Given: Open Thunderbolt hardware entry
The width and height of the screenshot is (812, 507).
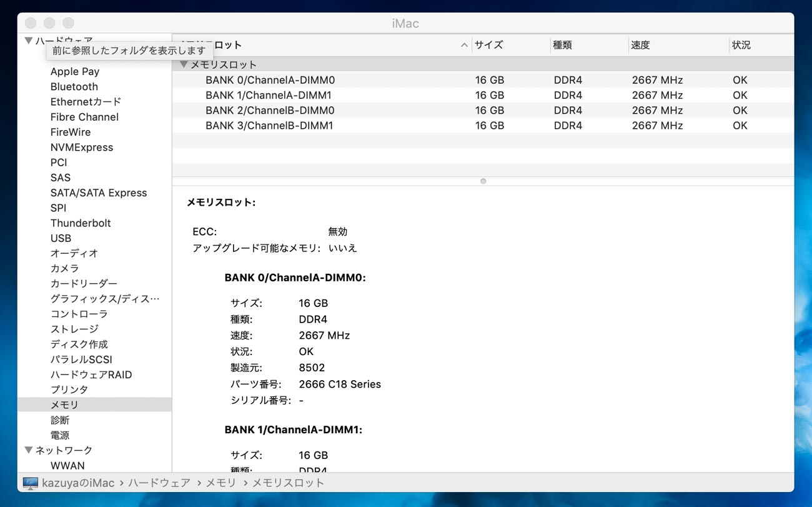Looking at the screenshot, I should [x=81, y=223].
